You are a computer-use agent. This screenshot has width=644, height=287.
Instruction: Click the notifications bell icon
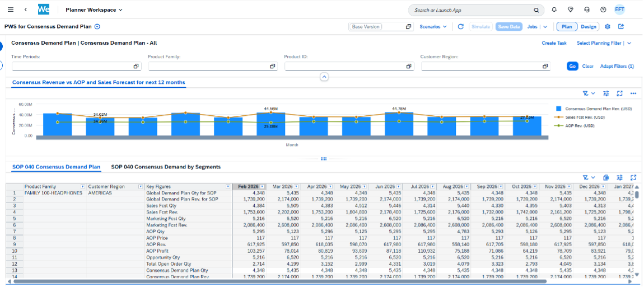(x=554, y=10)
